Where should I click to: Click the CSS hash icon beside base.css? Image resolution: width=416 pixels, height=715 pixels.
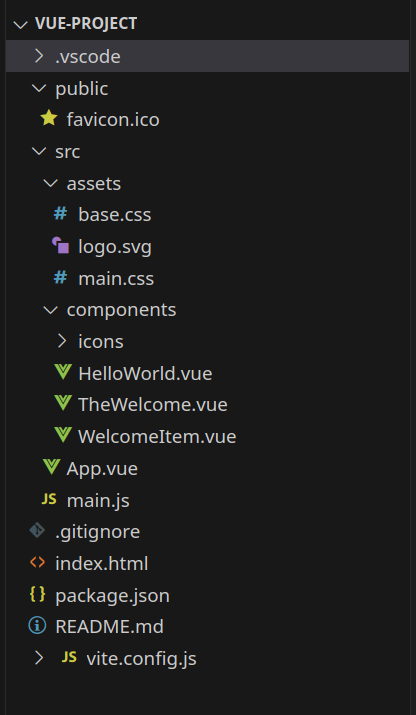pyautogui.click(x=60, y=213)
